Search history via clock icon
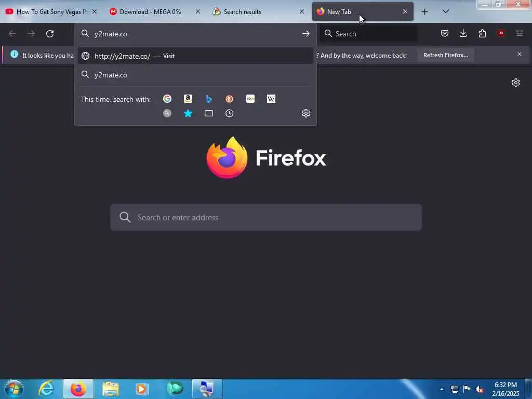The height and width of the screenshot is (399, 532). (229, 113)
